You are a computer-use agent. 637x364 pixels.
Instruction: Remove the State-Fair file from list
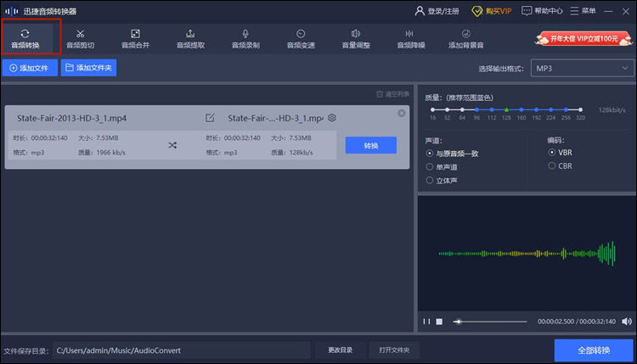pyautogui.click(x=402, y=113)
